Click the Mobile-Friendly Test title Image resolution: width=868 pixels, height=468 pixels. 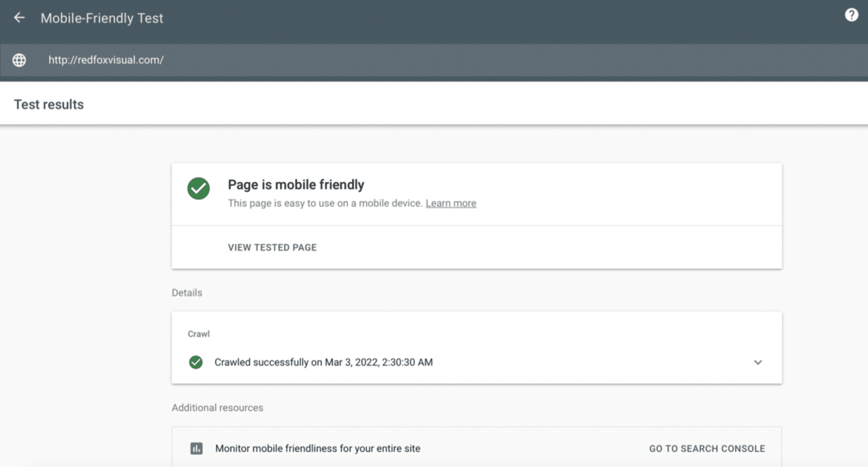pyautogui.click(x=102, y=18)
